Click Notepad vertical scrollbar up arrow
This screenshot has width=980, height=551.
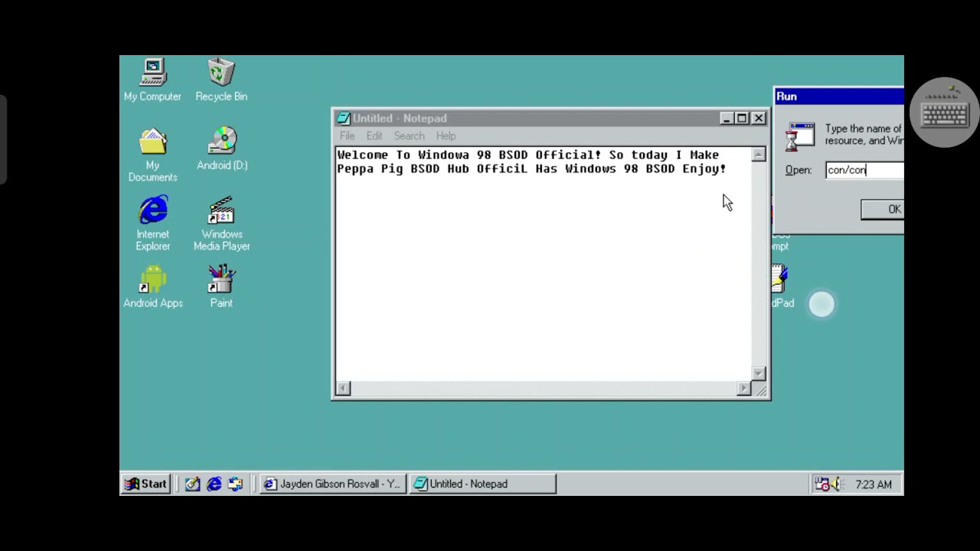click(758, 155)
